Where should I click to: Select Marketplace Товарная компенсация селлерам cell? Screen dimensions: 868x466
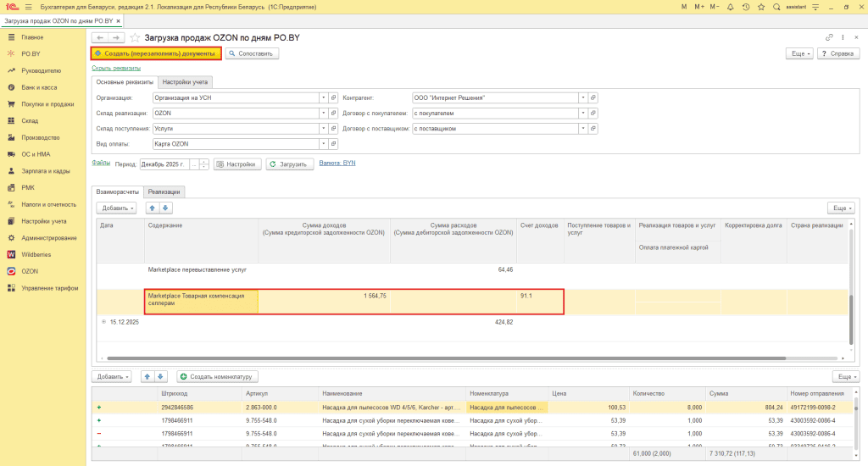202,302
